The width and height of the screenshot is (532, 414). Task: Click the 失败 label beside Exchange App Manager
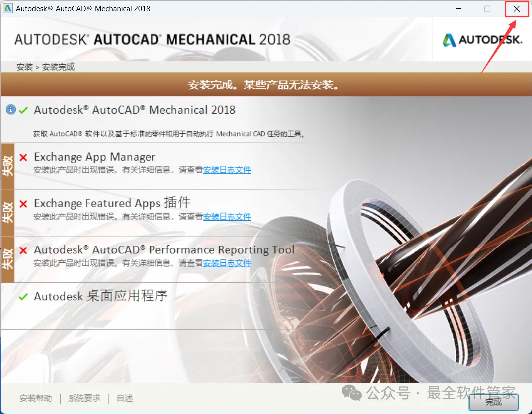click(x=8, y=166)
